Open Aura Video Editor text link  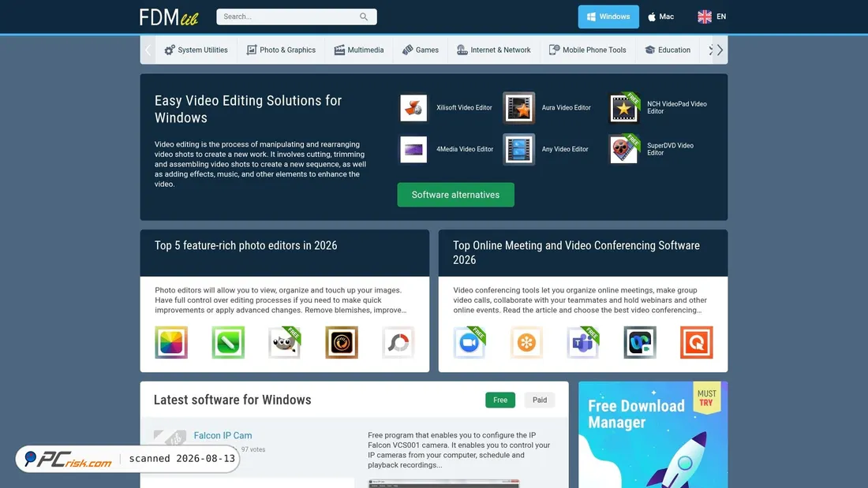567,108
